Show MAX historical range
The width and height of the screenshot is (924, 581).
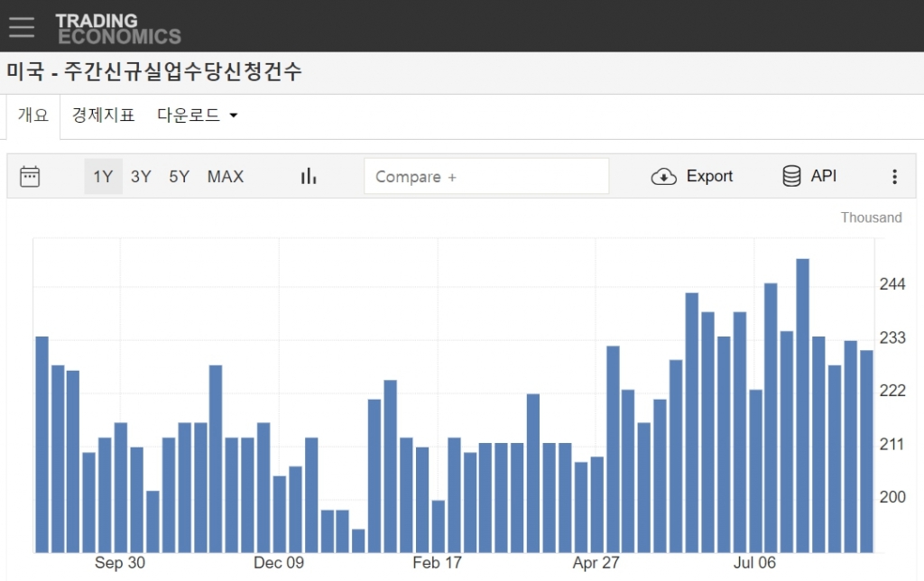click(226, 177)
